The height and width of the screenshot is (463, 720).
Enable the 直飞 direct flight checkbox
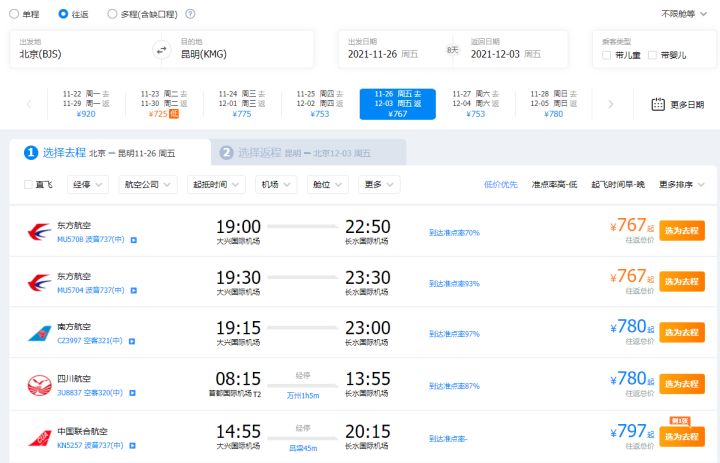[x=29, y=184]
